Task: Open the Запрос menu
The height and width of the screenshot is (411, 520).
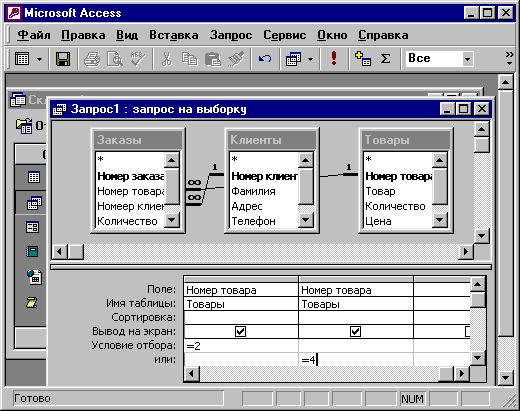Action: tap(231, 35)
